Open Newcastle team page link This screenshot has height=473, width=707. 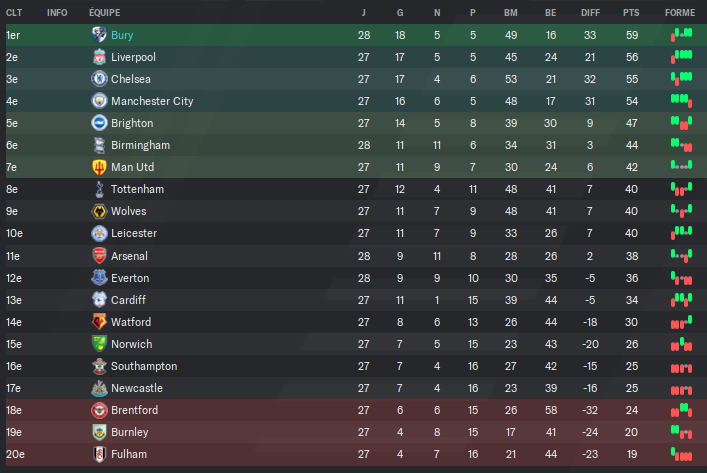pos(137,388)
